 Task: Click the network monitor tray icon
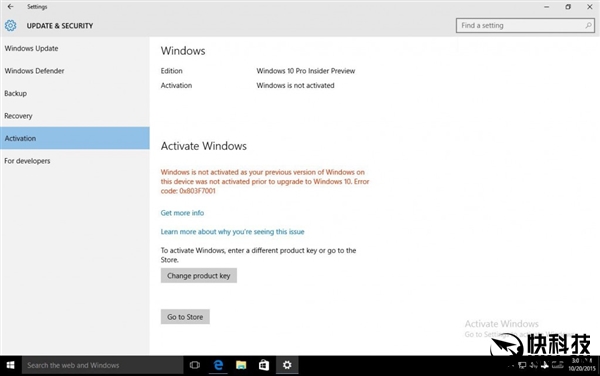tap(522, 365)
